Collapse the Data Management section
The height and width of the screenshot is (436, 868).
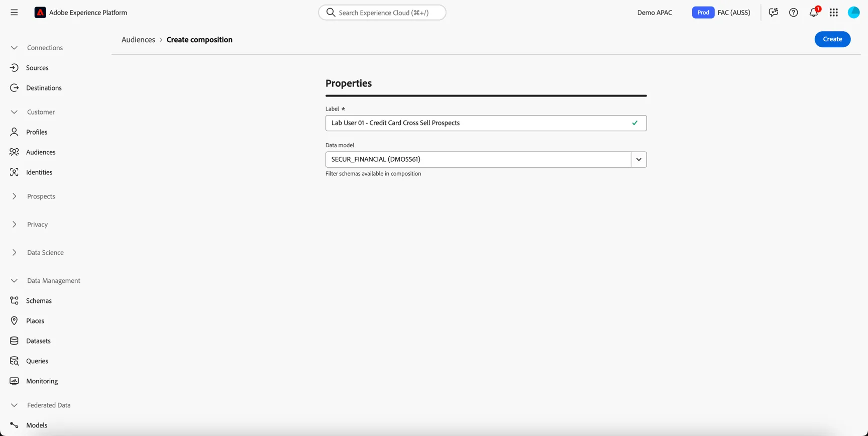[x=14, y=281]
